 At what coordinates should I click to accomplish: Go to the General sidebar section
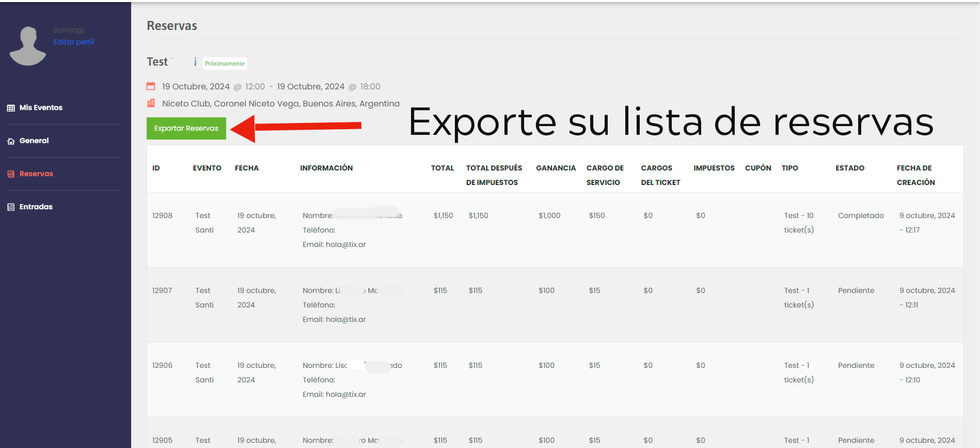pyautogui.click(x=34, y=141)
